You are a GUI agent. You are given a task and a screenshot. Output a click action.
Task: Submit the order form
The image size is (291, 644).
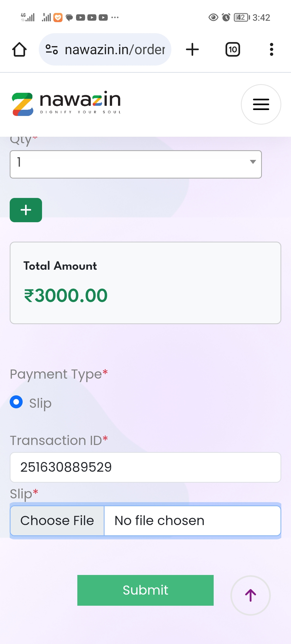(x=145, y=590)
